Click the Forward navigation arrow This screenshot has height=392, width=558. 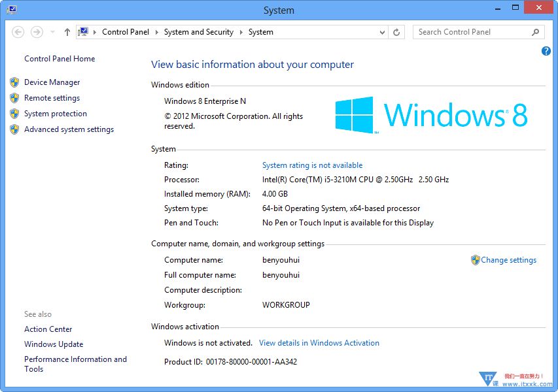click(x=37, y=32)
